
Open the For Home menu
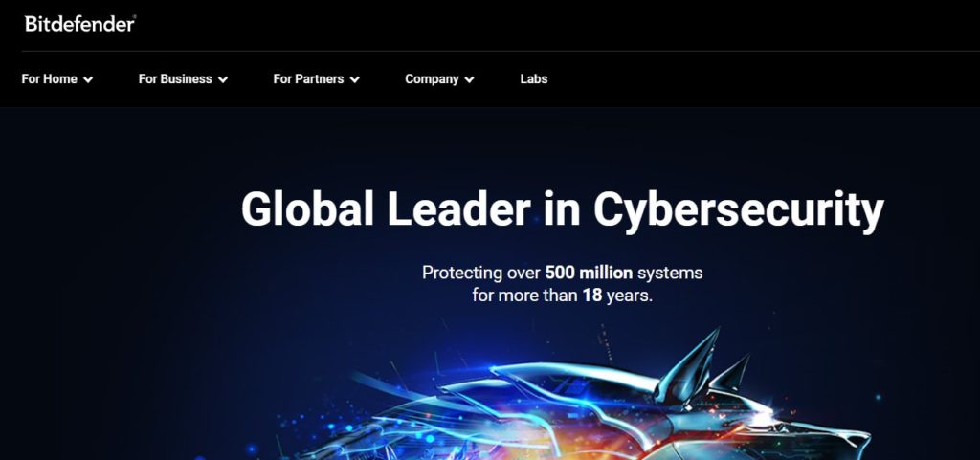(x=56, y=79)
